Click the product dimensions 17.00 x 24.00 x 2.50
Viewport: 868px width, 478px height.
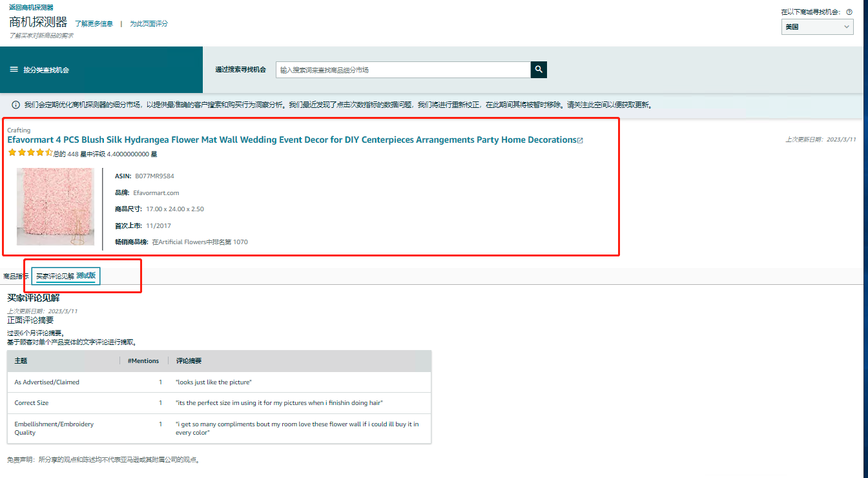175,209
